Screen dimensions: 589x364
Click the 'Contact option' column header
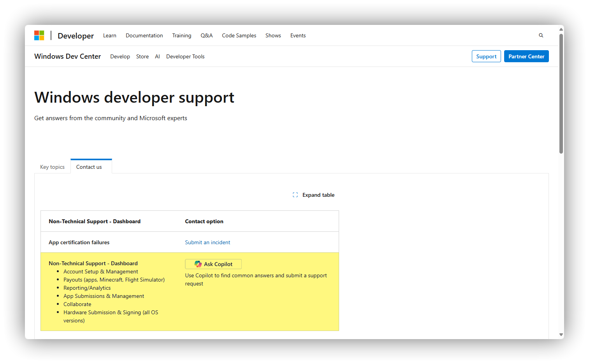[x=204, y=221]
